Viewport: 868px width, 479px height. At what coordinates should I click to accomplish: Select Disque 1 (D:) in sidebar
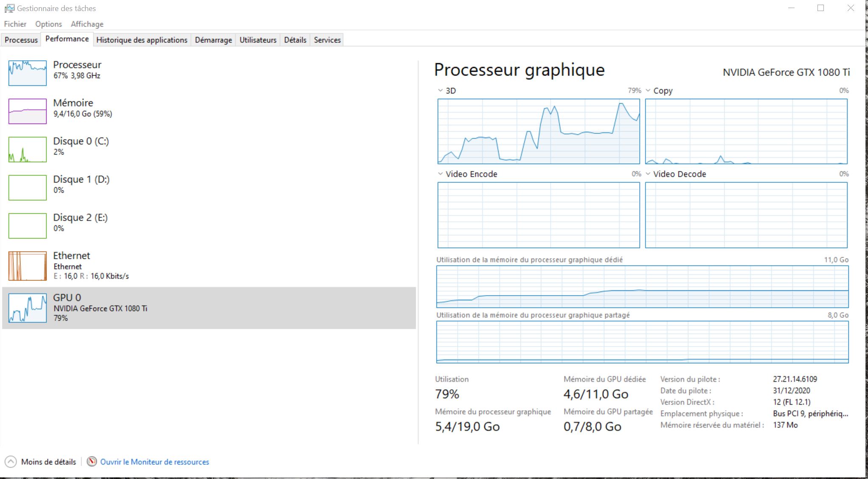tap(81, 179)
